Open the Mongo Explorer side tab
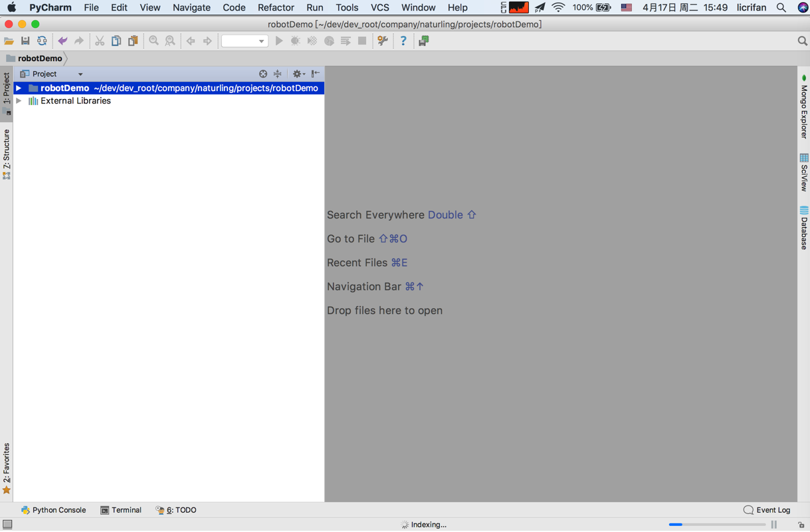 [x=803, y=107]
